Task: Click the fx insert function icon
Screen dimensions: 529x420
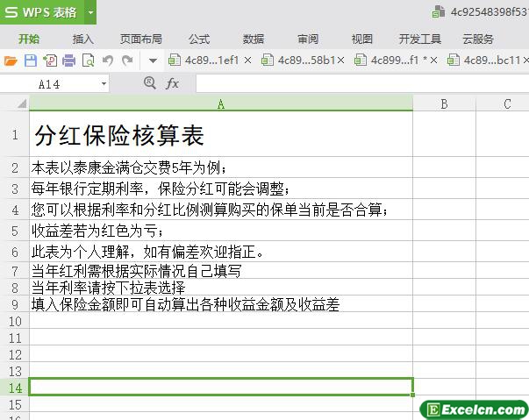Action: 172,83
